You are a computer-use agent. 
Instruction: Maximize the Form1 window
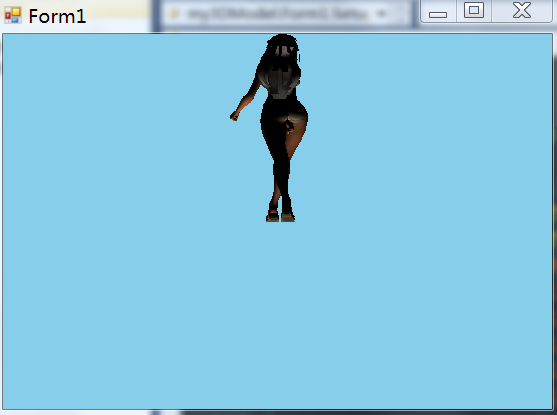[474, 11]
